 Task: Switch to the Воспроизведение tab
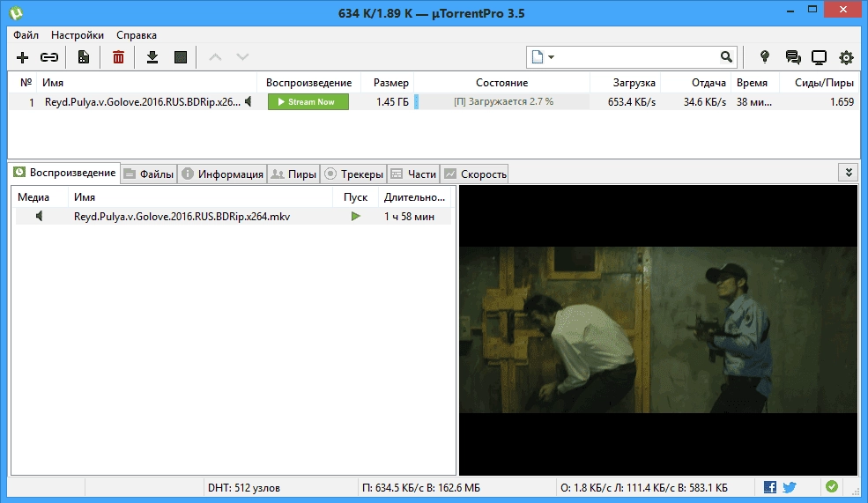click(65, 173)
